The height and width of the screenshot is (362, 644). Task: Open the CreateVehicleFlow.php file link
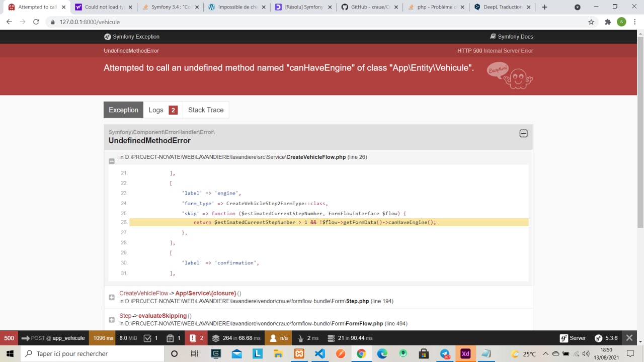tap(316, 157)
